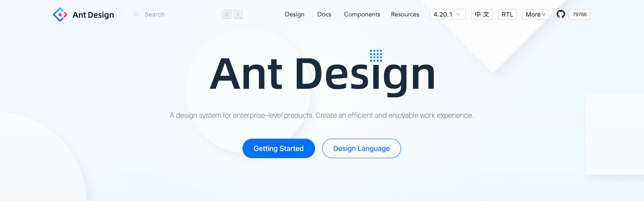Viewport: 644px width, 201px height.
Task: Open the Components menu item
Action: click(x=362, y=14)
